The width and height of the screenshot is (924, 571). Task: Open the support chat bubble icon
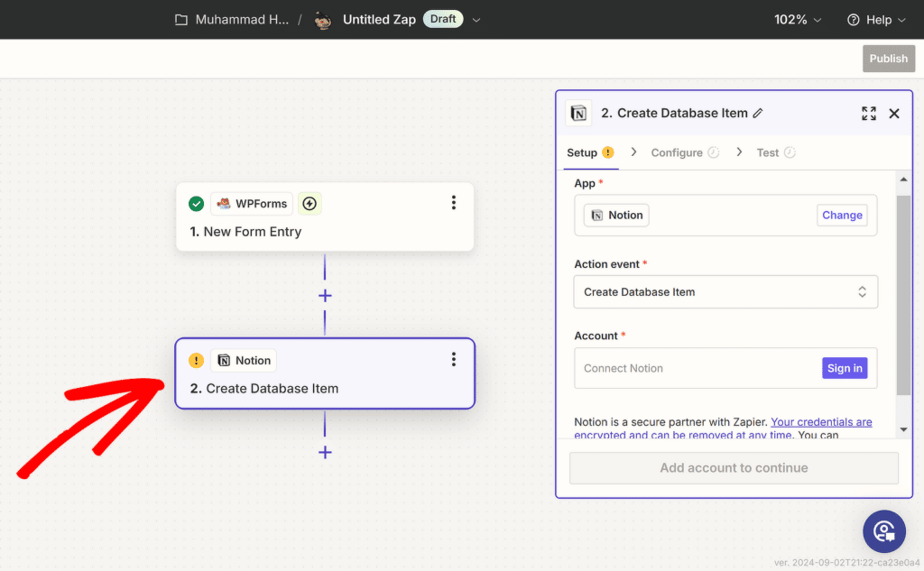pos(883,531)
